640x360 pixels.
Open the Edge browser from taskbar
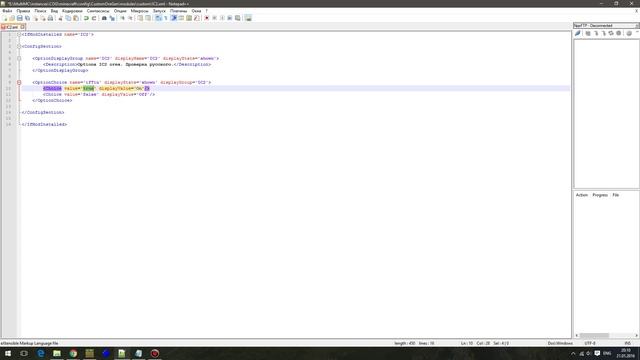[x=40, y=353]
